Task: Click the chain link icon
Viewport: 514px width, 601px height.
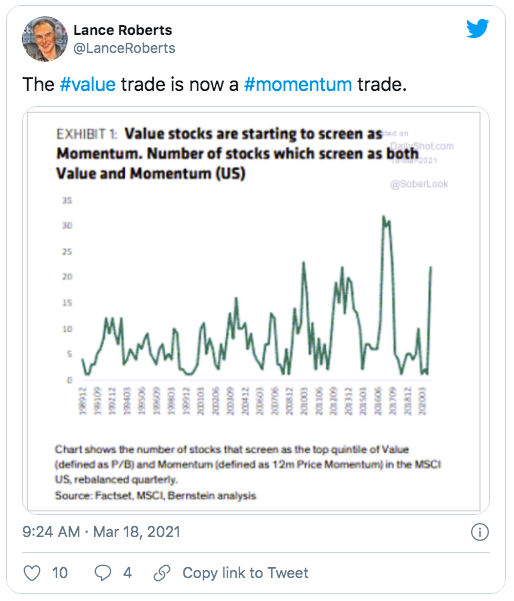Action: coord(162,573)
